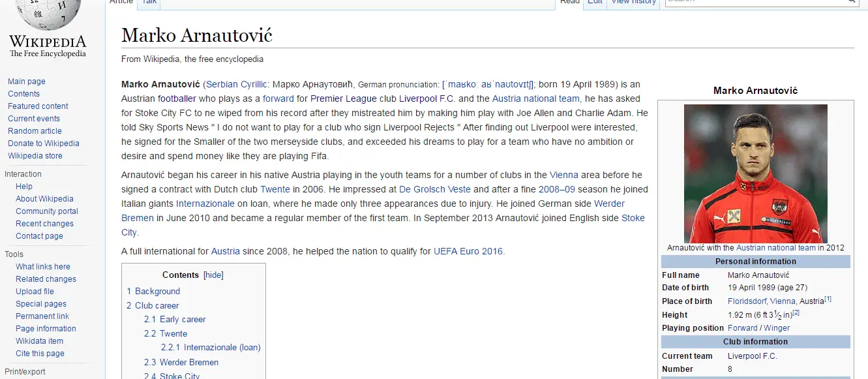Click footnote [2] after height
Image resolution: width=868 pixels, height=379 pixels.
tap(796, 312)
